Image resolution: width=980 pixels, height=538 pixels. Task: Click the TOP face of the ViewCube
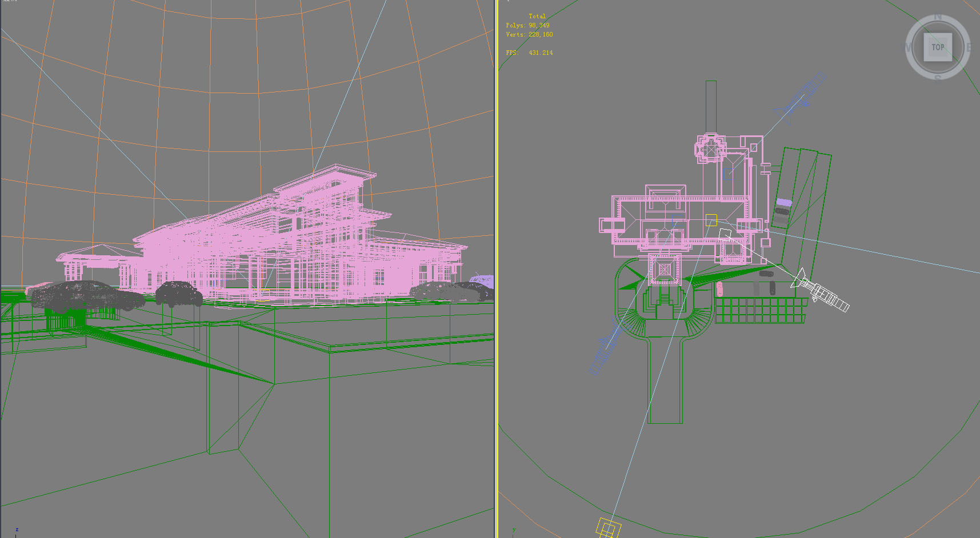938,47
